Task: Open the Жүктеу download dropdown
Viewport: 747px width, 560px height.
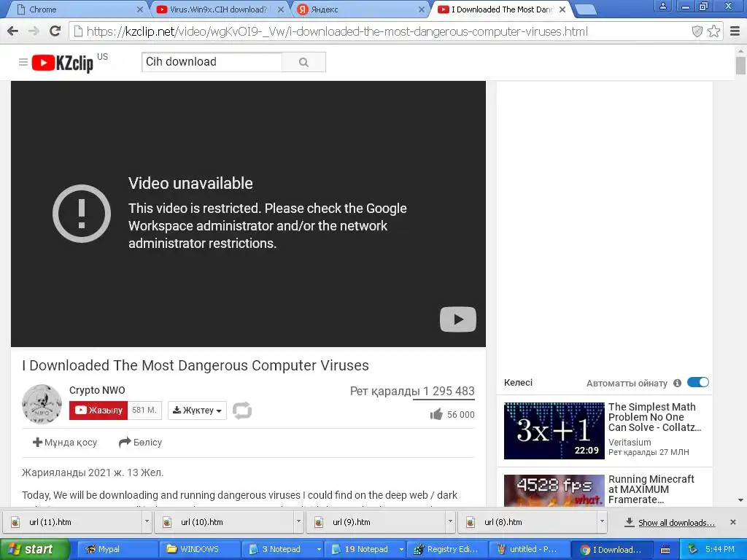Action: coord(197,411)
